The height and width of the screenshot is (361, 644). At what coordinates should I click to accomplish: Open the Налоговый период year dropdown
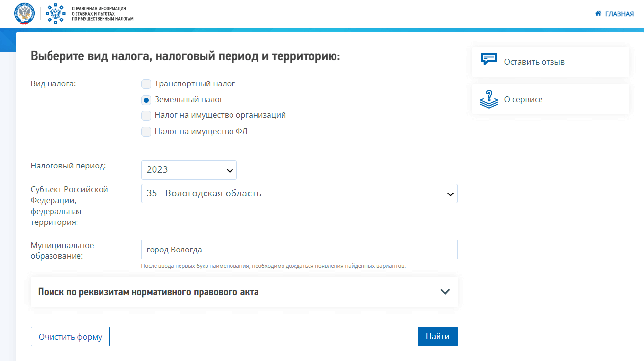[189, 169]
